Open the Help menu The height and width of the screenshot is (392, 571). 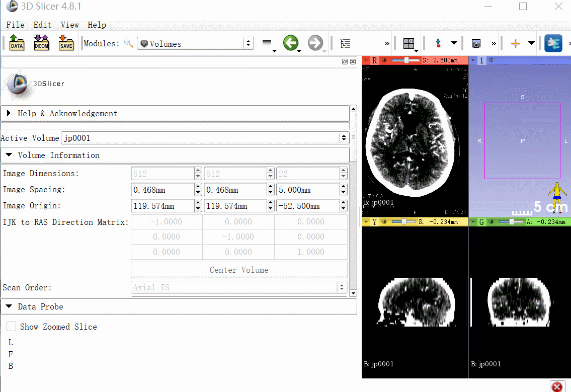[x=97, y=25]
